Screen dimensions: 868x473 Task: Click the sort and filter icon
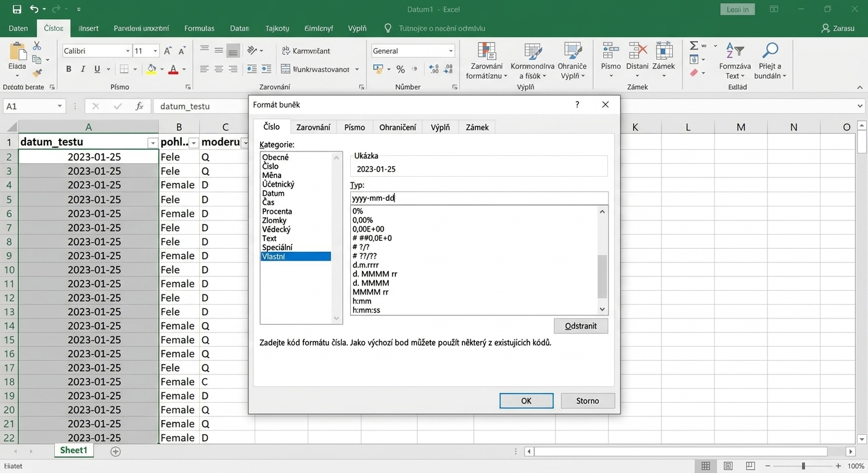coord(734,51)
